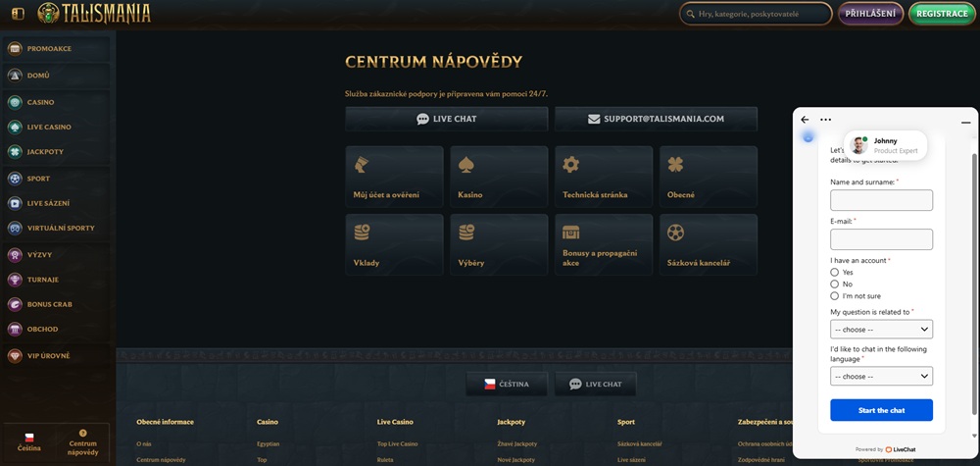Open the Výběry withdrawals category

[x=499, y=244]
